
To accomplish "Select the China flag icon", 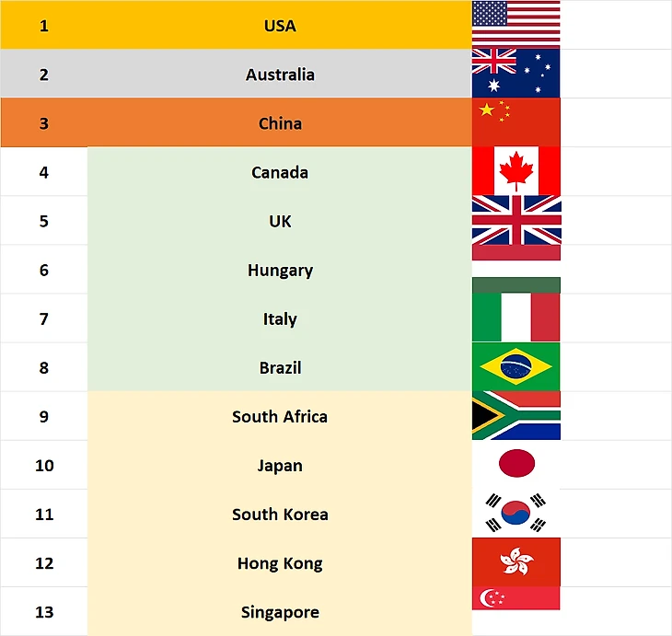I will pos(516,122).
